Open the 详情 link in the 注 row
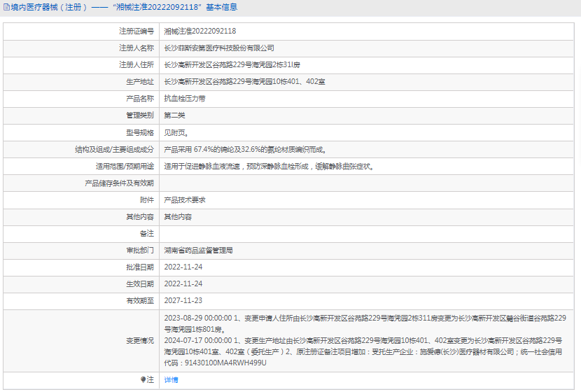Screen dimensions: 581x392 (x=171, y=380)
